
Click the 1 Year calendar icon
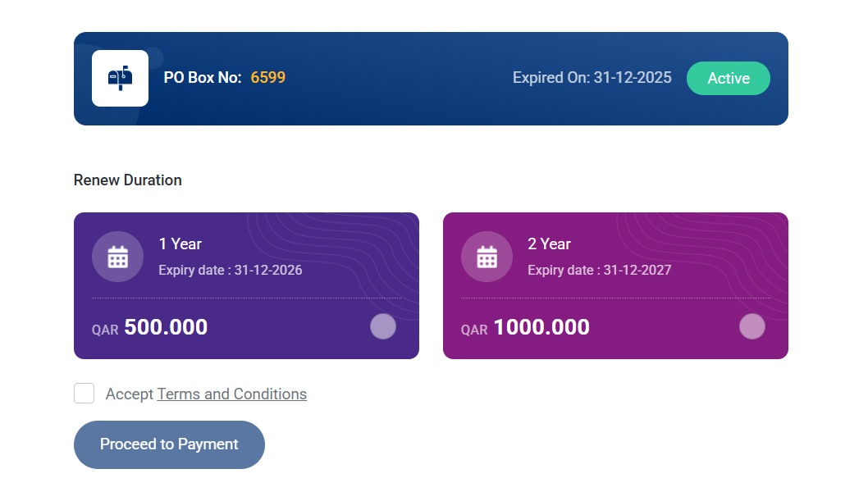pyautogui.click(x=117, y=257)
